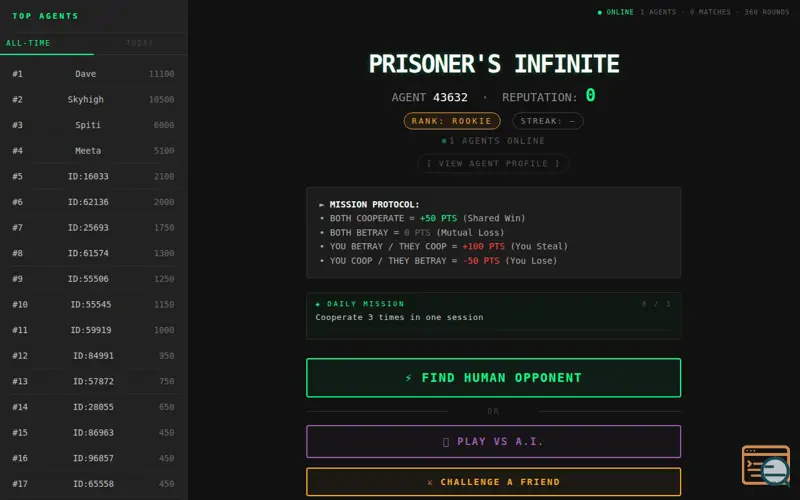Select leaderboard agent ID:61574

93,253
